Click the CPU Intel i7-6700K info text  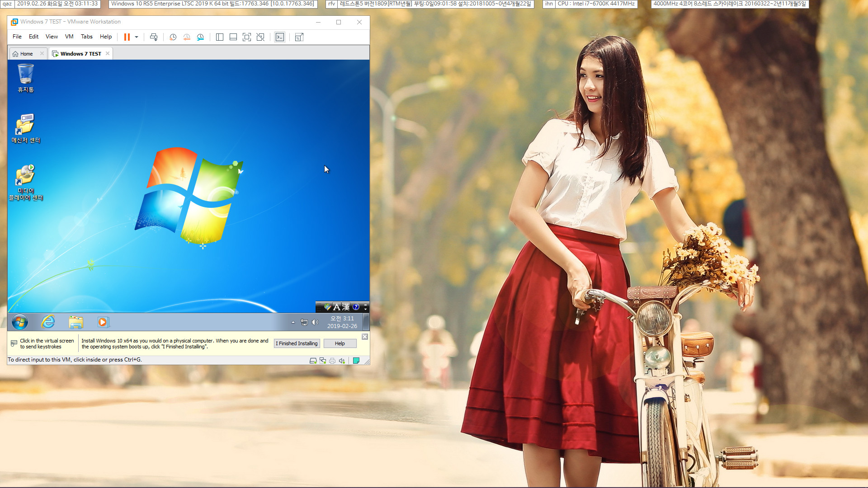[x=596, y=4]
